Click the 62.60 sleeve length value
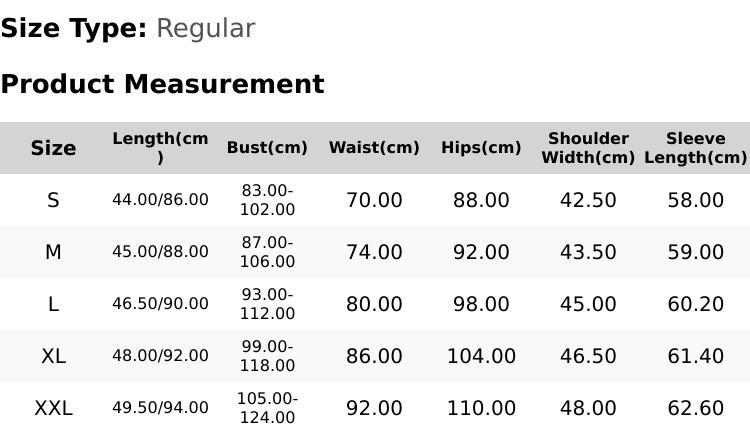Screen dimensions: 750x434 tap(695, 409)
